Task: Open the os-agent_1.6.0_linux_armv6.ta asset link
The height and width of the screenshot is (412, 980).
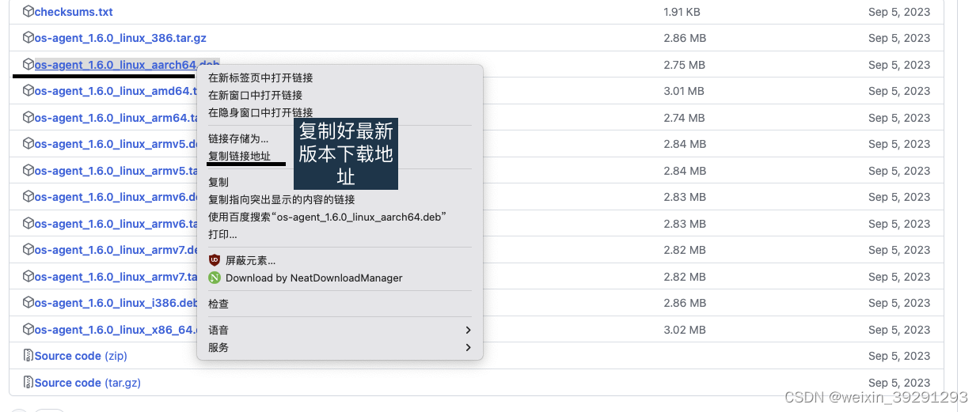Action: tap(116, 224)
